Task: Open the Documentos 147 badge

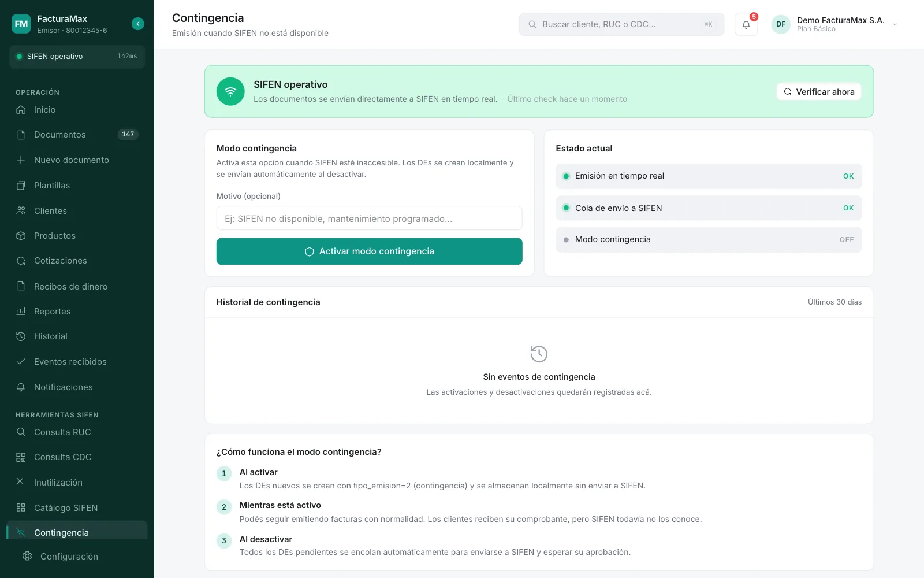Action: coord(128,134)
